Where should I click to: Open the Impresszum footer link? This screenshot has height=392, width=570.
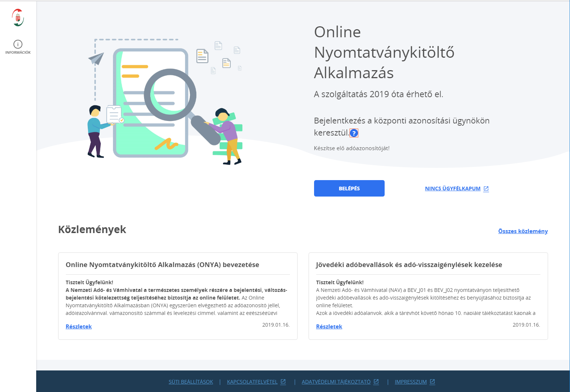point(411,382)
